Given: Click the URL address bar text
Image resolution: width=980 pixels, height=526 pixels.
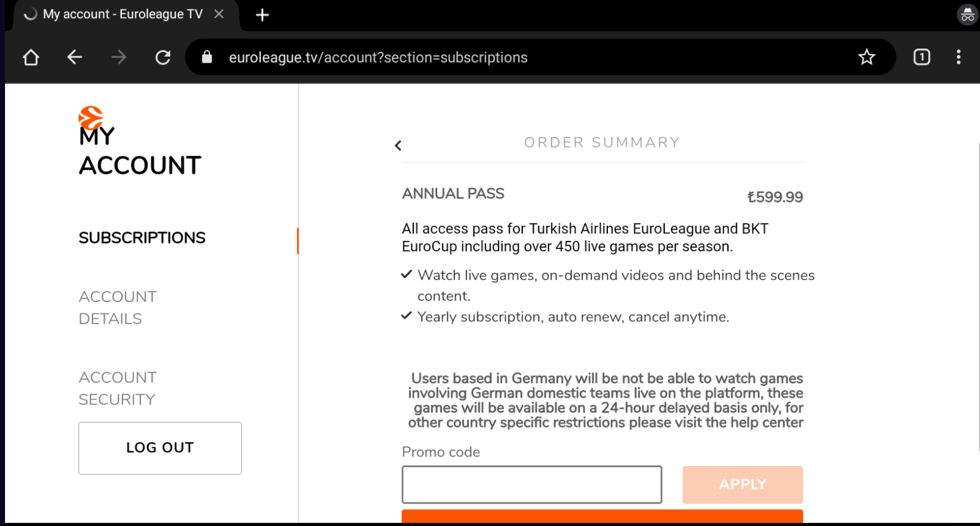Looking at the screenshot, I should (x=378, y=58).
